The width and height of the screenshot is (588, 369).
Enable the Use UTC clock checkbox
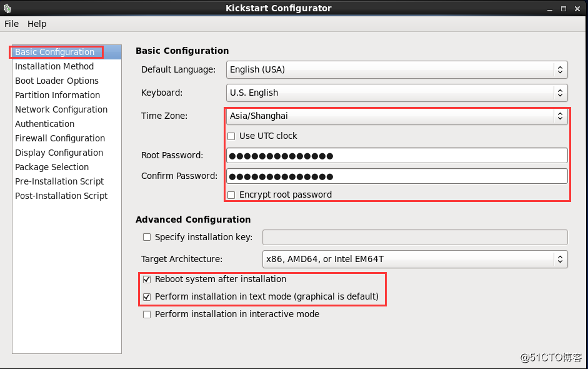(x=231, y=136)
